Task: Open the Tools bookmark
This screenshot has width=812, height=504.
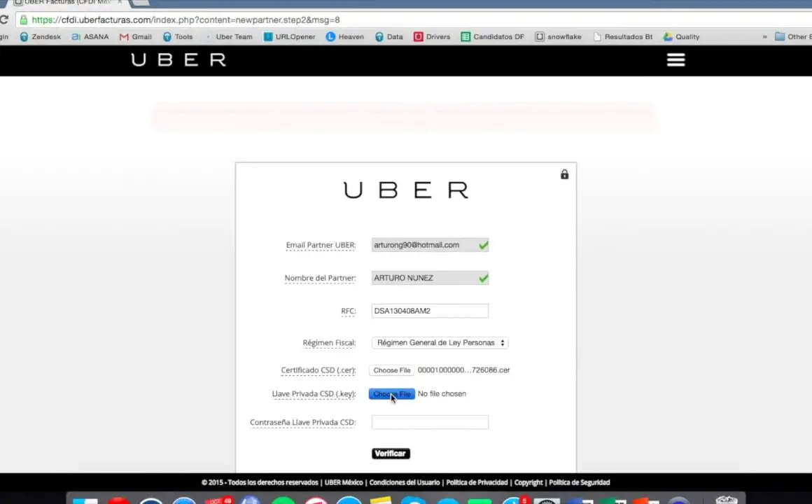Action: (178, 37)
